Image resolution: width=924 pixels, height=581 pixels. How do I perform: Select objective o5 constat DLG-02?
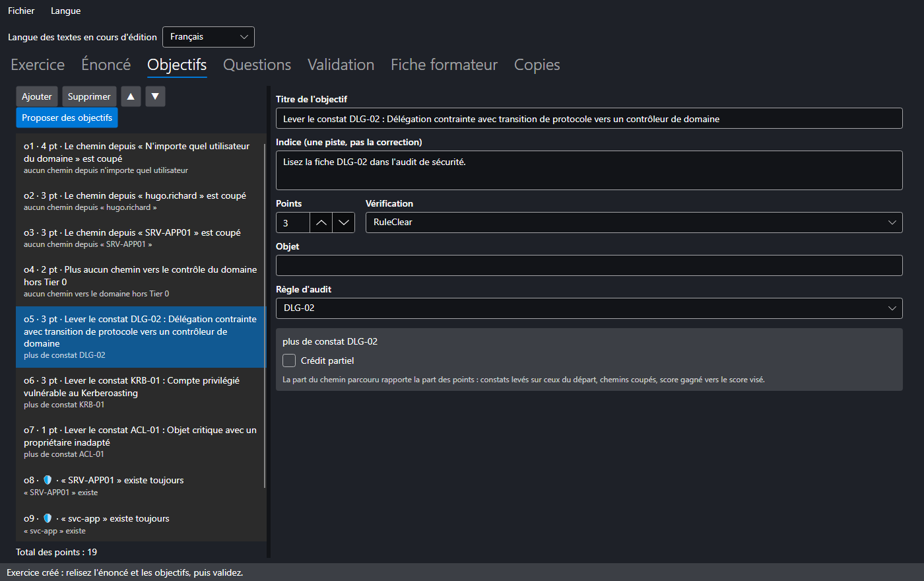141,337
